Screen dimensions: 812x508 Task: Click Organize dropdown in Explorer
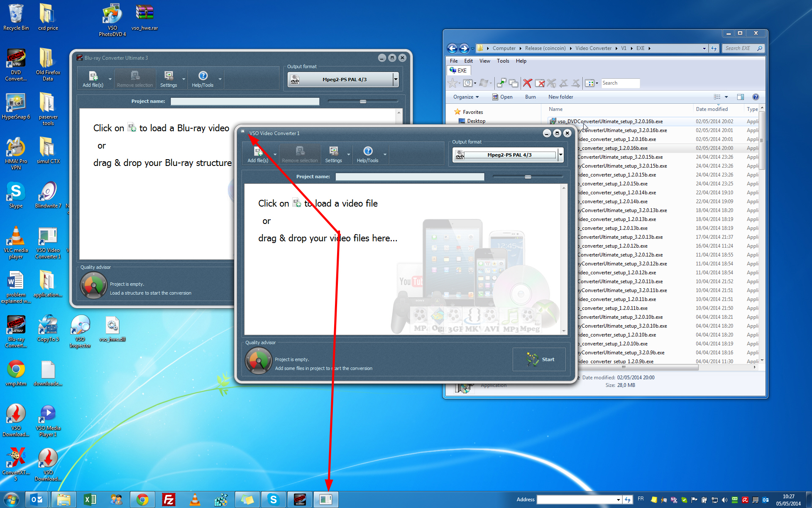(x=466, y=97)
